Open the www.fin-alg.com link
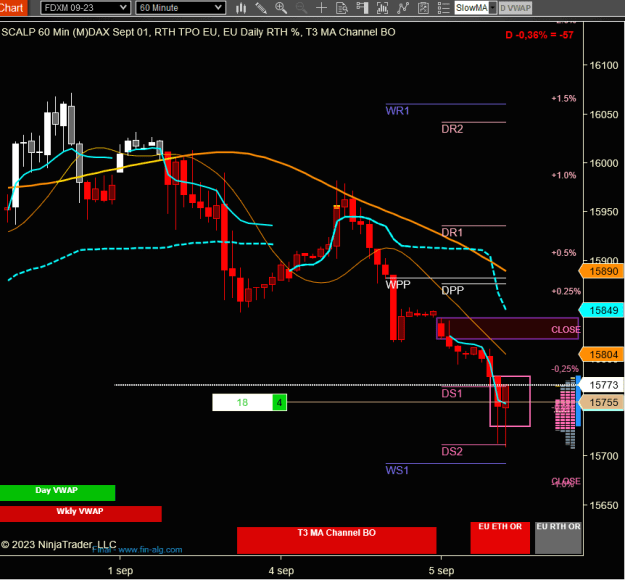 pyautogui.click(x=150, y=550)
